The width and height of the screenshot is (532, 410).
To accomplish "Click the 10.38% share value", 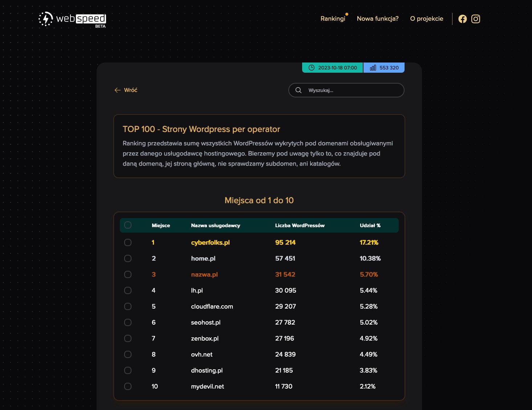I will point(370,258).
